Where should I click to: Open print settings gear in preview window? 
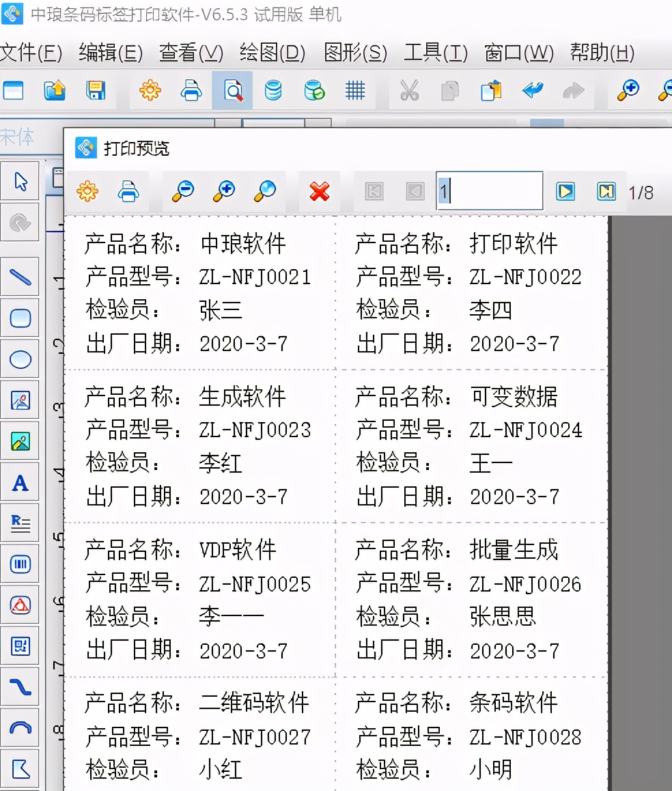87,191
